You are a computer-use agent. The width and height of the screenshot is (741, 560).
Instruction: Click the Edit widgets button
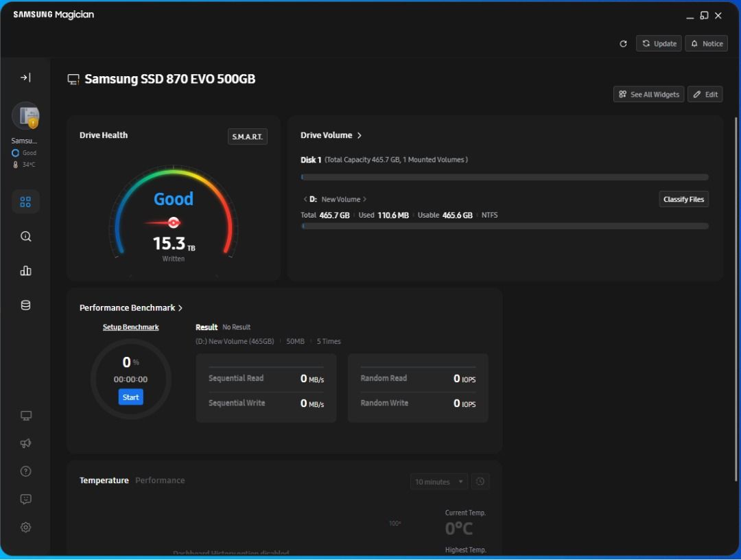point(705,94)
